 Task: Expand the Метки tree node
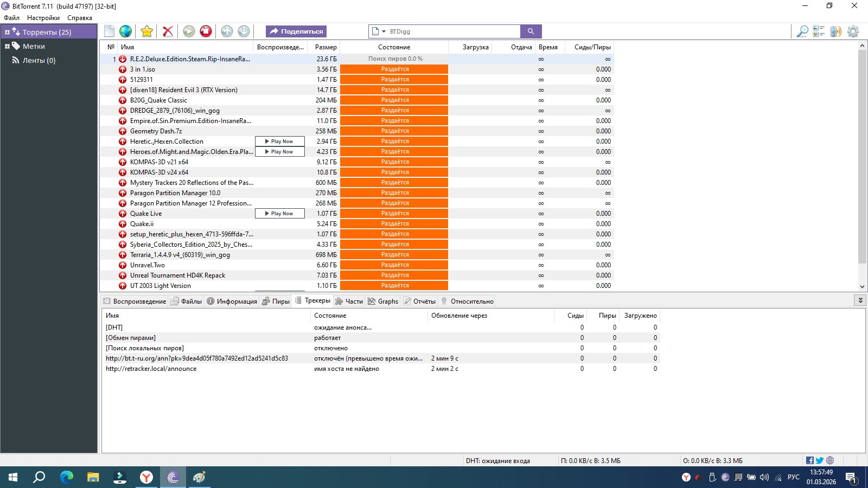(7, 47)
